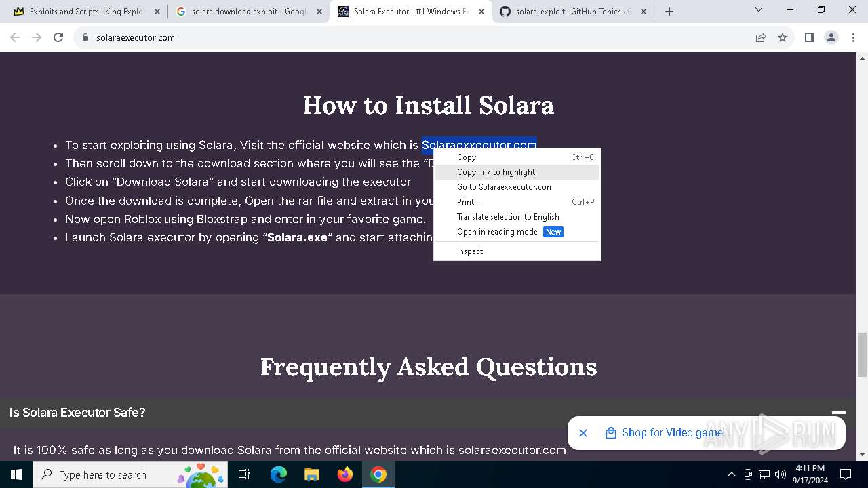Open a new tab with plus button

click(669, 12)
